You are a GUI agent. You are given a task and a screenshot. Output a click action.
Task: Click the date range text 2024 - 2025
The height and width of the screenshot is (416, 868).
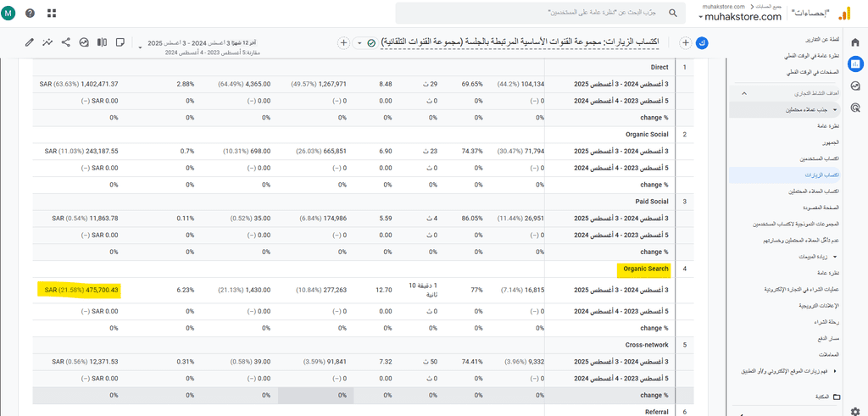[202, 42]
